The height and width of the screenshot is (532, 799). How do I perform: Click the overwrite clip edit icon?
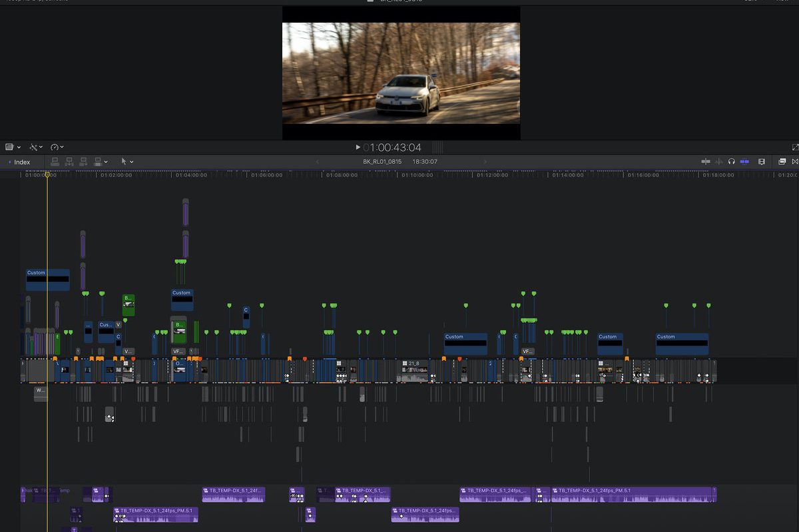[x=98, y=162]
